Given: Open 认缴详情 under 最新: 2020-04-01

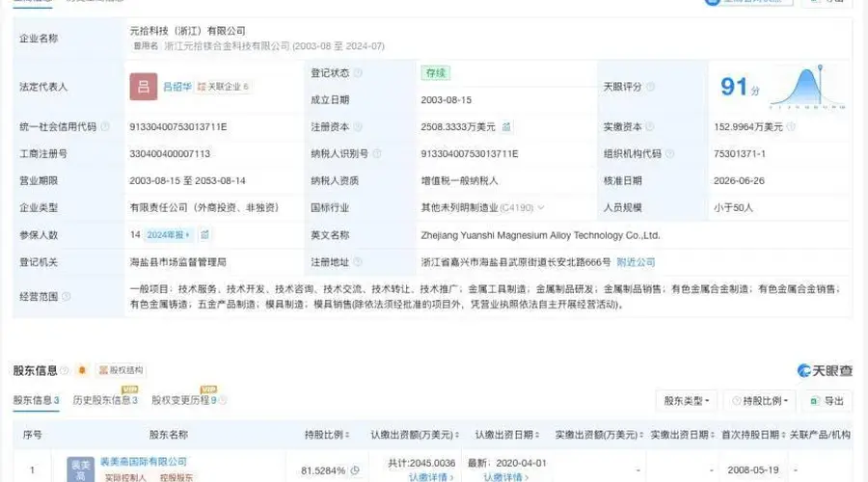Looking at the screenshot, I should [x=505, y=477].
